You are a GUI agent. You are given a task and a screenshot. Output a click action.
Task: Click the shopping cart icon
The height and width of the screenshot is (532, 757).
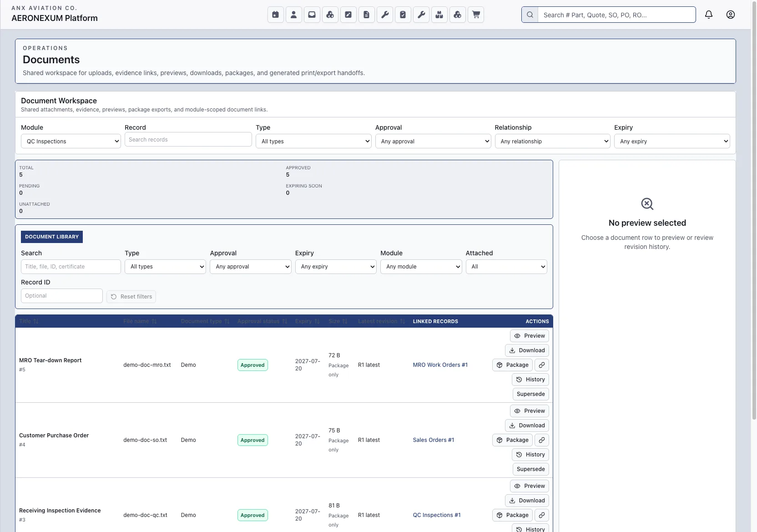476,15
